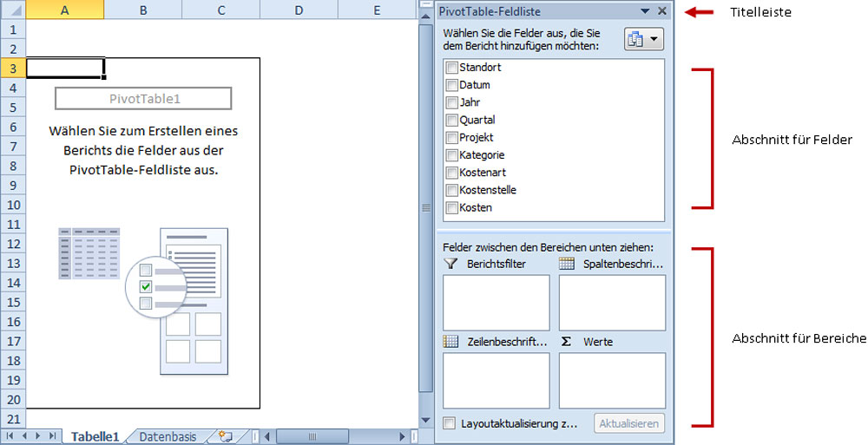Click the PivotTable1 placeholder box
The image size is (868, 445).
(144, 99)
